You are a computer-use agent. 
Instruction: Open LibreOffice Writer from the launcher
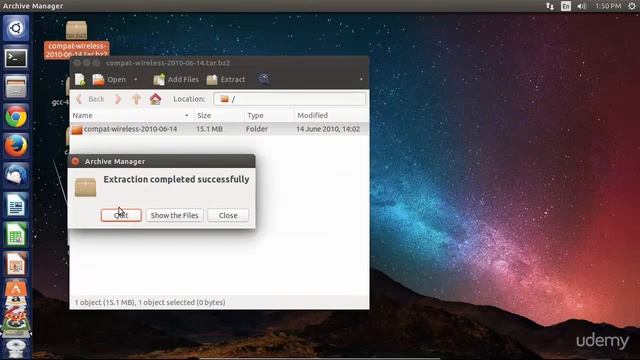pyautogui.click(x=16, y=205)
